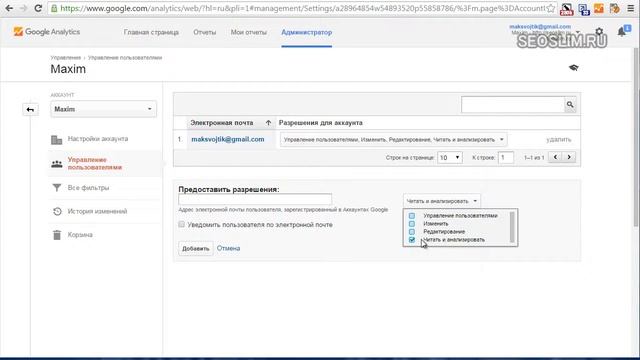Click the email address input for permissions
Image resolution: width=640 pixels, height=360 pixels.
click(255, 200)
